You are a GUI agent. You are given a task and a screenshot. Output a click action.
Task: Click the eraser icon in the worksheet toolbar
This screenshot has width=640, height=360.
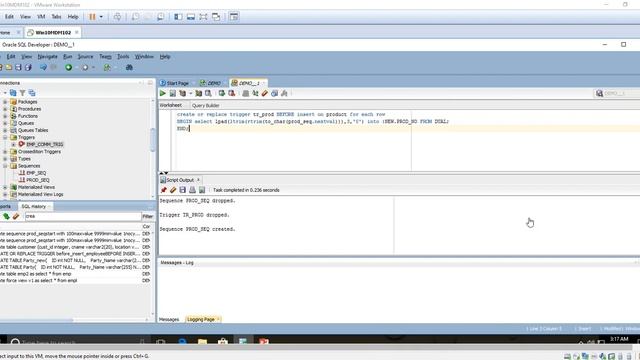point(265,93)
